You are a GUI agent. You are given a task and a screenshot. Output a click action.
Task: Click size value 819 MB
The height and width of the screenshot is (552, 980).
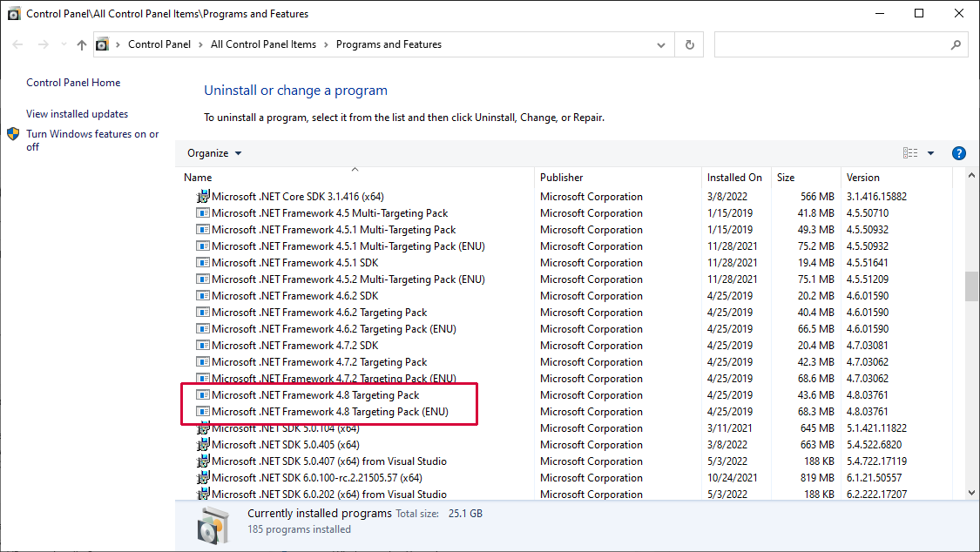(x=817, y=478)
